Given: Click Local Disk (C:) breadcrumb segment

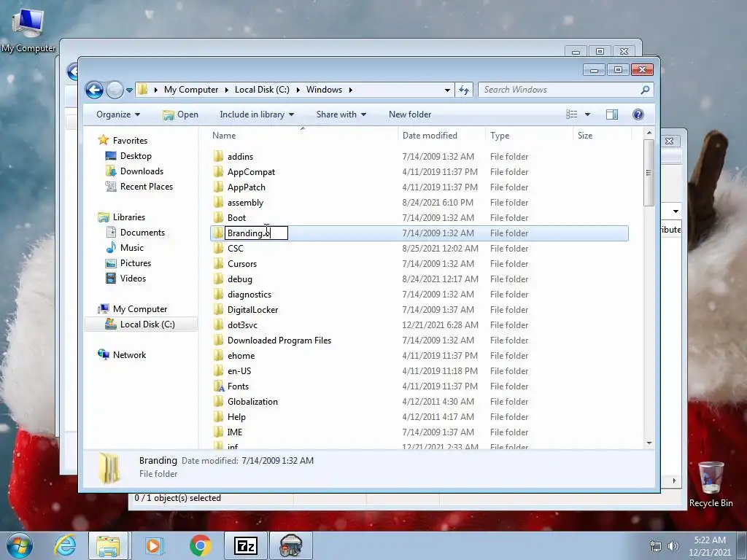Looking at the screenshot, I should (262, 90).
